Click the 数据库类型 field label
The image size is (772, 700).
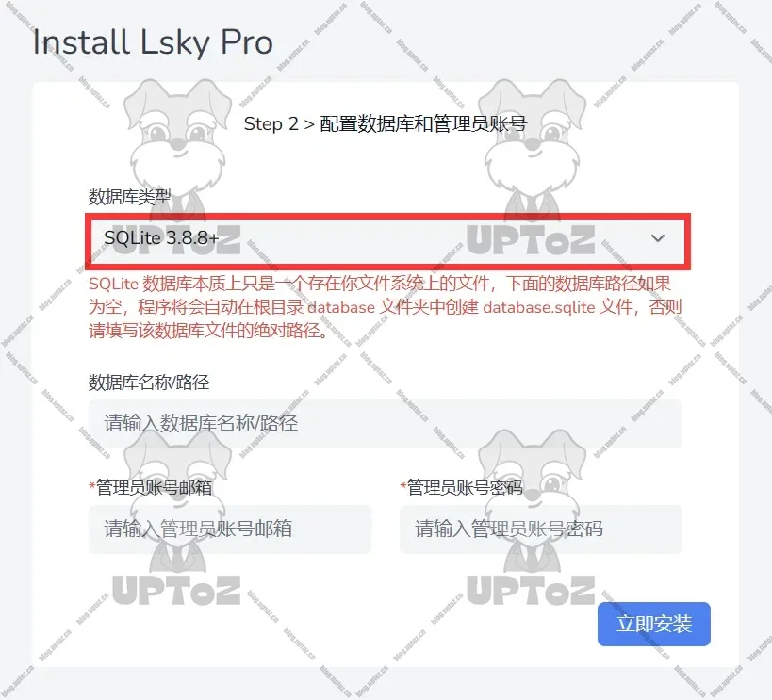(130, 197)
